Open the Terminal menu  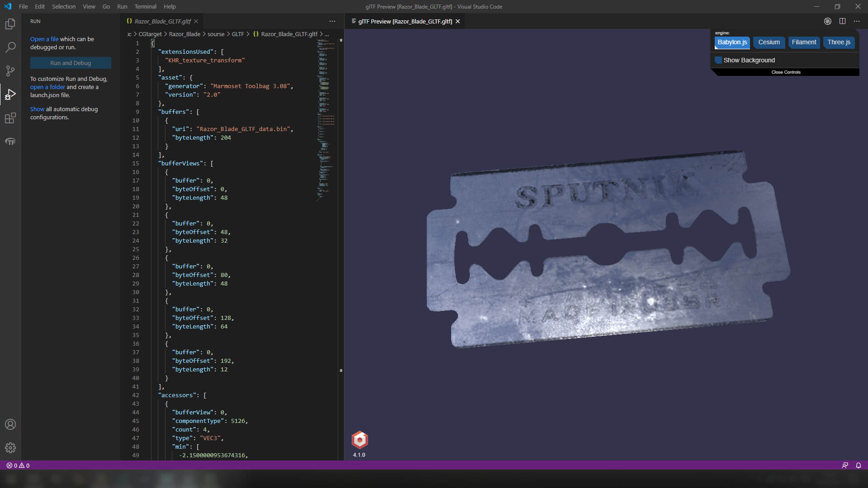click(x=145, y=6)
